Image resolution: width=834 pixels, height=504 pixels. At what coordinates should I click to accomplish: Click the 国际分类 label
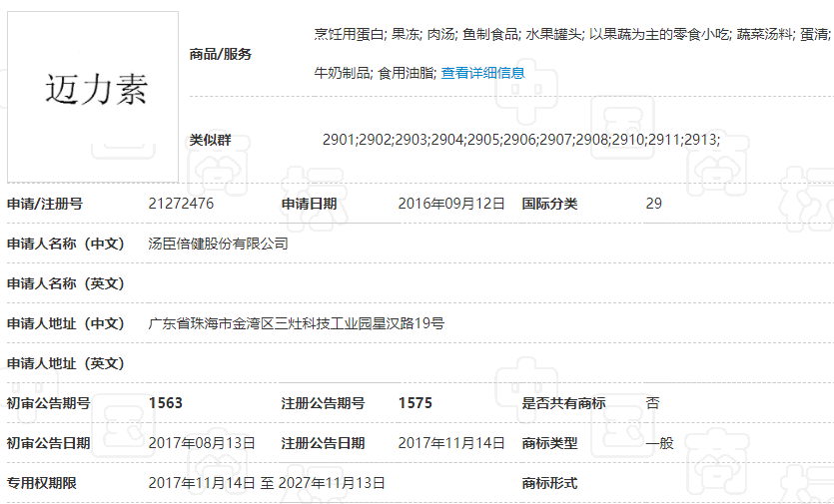point(549,204)
